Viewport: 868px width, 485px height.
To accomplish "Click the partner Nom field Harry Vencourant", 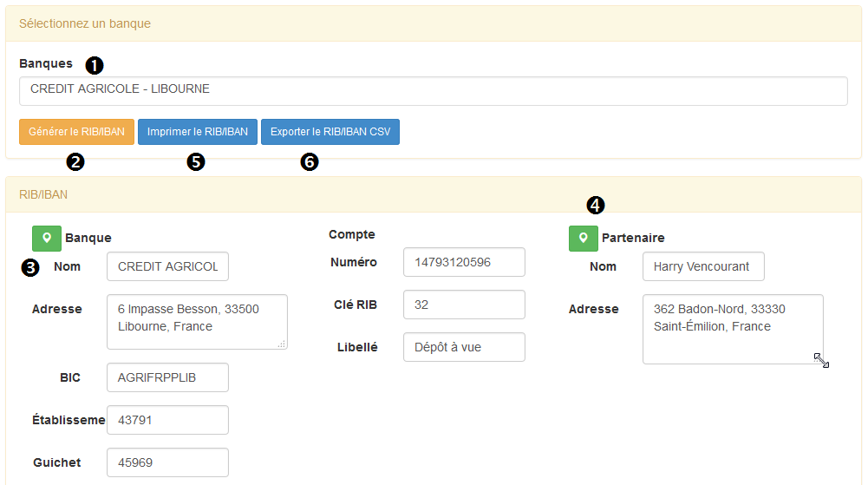I will point(703,266).
